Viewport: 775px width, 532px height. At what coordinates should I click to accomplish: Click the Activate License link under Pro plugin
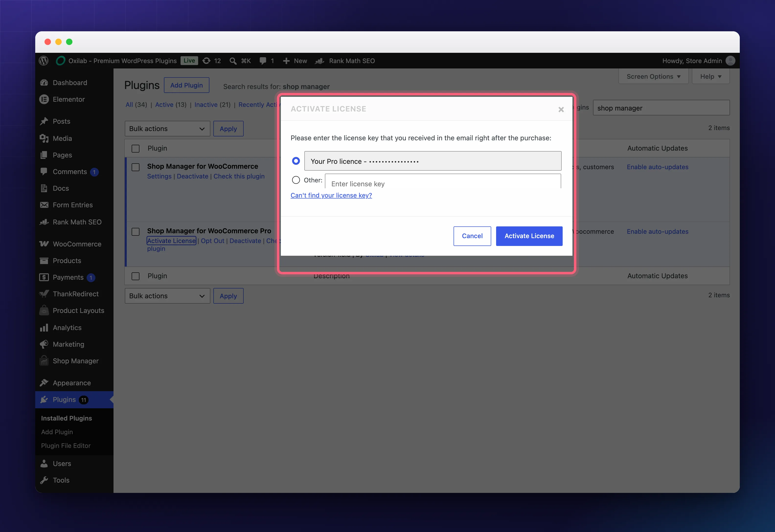(171, 241)
